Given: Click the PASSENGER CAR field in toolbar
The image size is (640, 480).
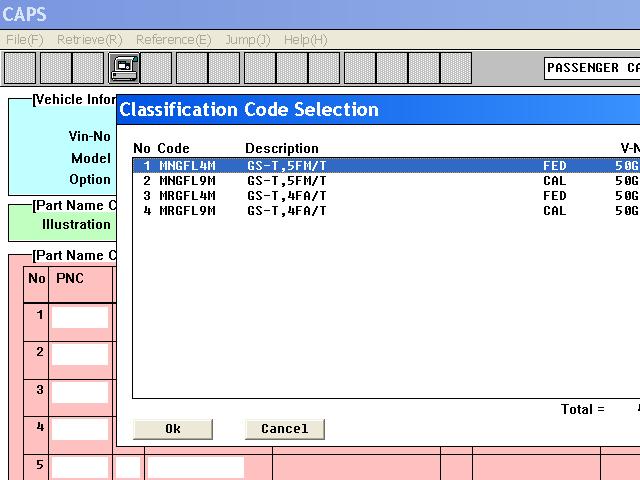Looking at the screenshot, I should [x=592, y=68].
